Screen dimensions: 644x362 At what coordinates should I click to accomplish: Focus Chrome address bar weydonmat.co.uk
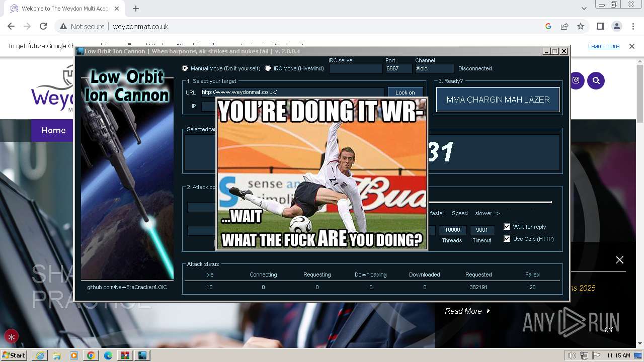(x=322, y=27)
